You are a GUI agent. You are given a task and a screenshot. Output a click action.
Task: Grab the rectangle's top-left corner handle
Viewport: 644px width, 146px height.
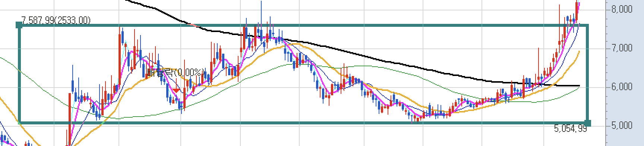point(19,25)
